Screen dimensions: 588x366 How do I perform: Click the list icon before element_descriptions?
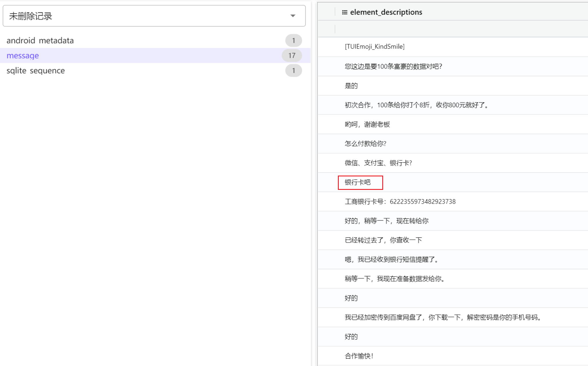(x=345, y=12)
